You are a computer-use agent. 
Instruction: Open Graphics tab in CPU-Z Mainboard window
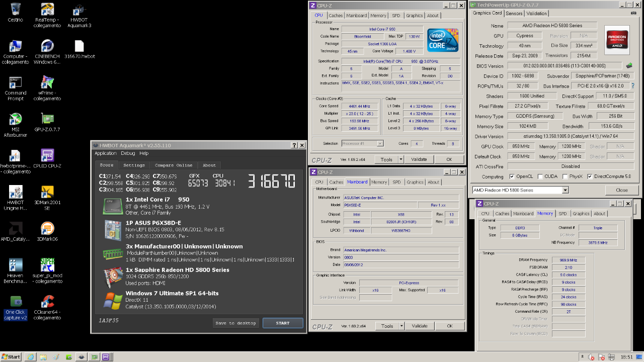click(415, 182)
